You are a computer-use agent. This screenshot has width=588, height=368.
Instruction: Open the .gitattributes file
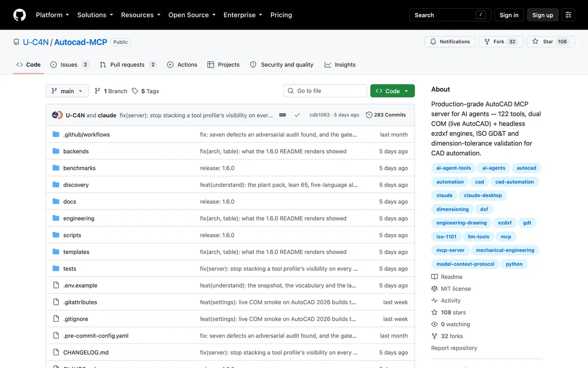tap(80, 302)
